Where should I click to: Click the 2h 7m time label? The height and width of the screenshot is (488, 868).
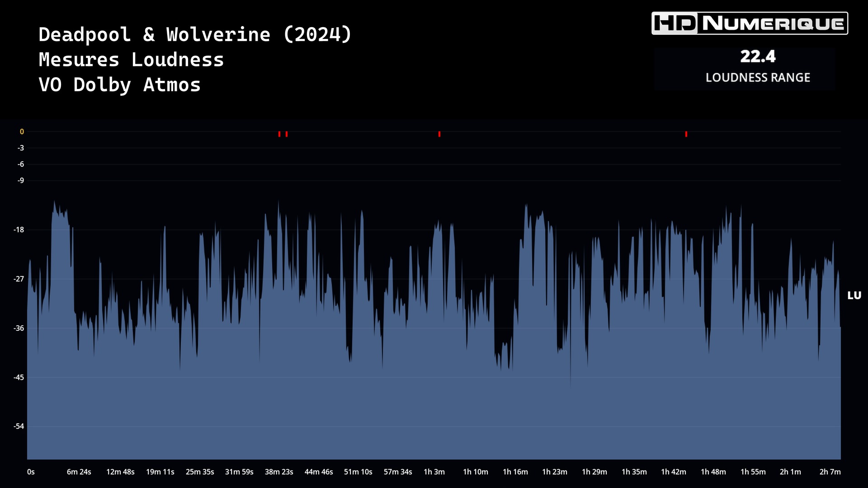(830, 472)
